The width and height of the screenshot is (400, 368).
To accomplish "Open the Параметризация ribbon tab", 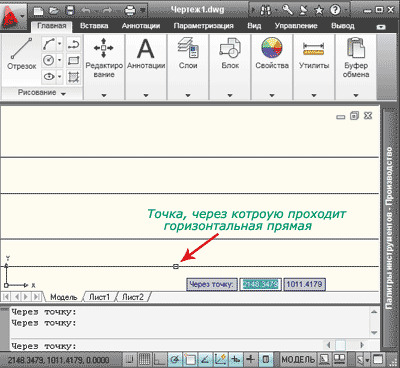I will coord(203,26).
